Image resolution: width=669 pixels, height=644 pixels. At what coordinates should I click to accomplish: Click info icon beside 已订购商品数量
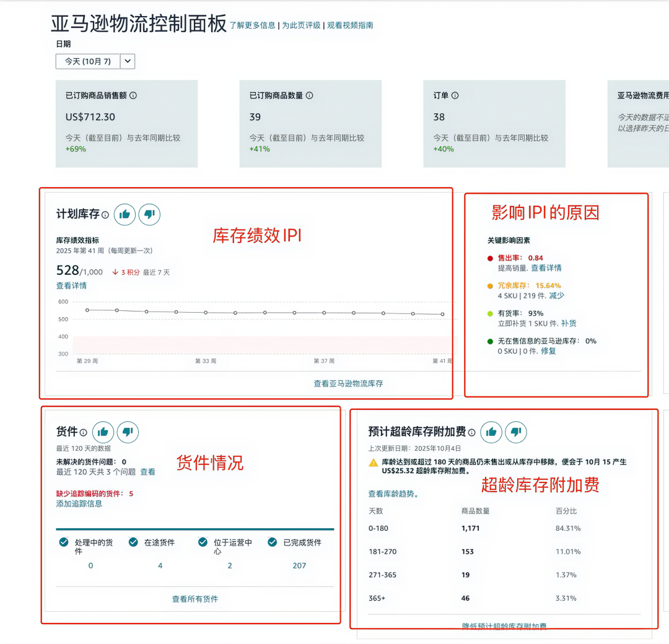310,95
